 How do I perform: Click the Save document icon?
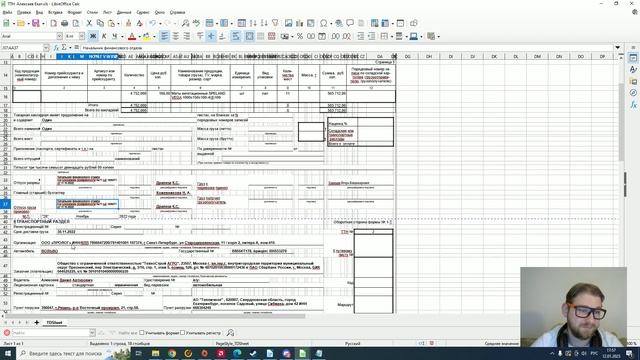[36, 23]
